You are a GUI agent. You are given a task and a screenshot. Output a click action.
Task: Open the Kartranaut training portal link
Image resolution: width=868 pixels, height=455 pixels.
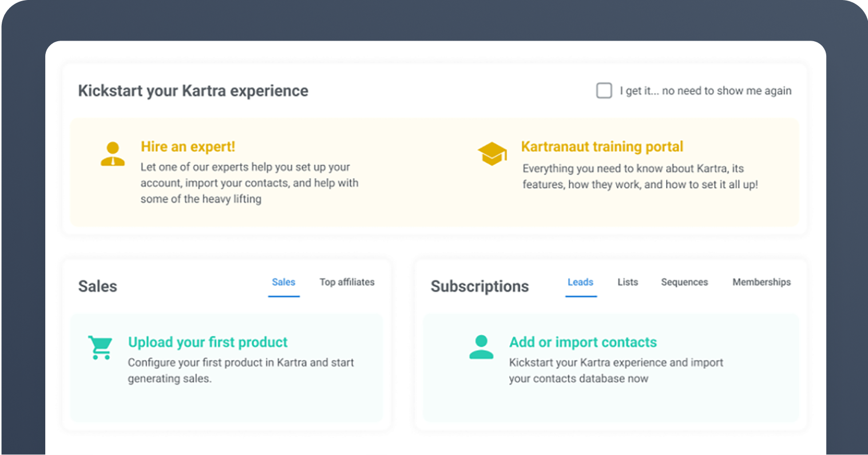(602, 147)
